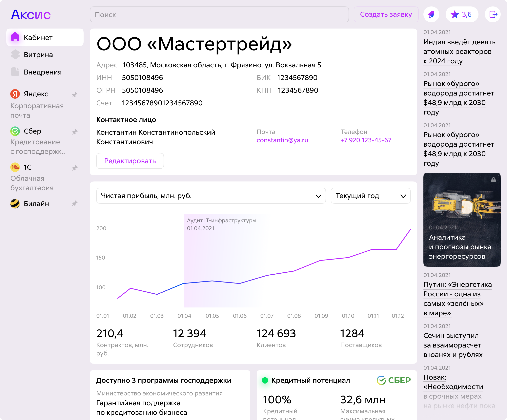507x420 pixels.
Task: Toggle pin for 1С service
Action: (75, 168)
